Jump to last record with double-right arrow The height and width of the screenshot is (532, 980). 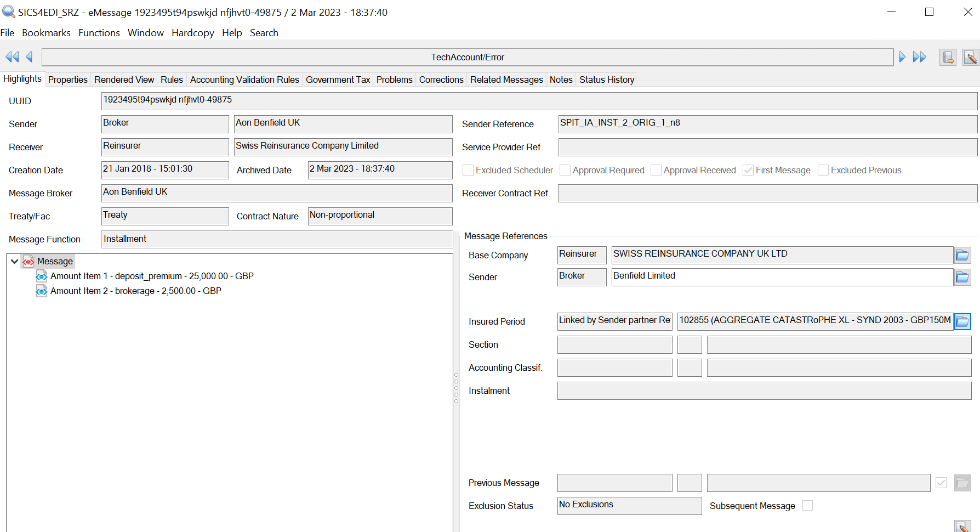click(x=919, y=57)
